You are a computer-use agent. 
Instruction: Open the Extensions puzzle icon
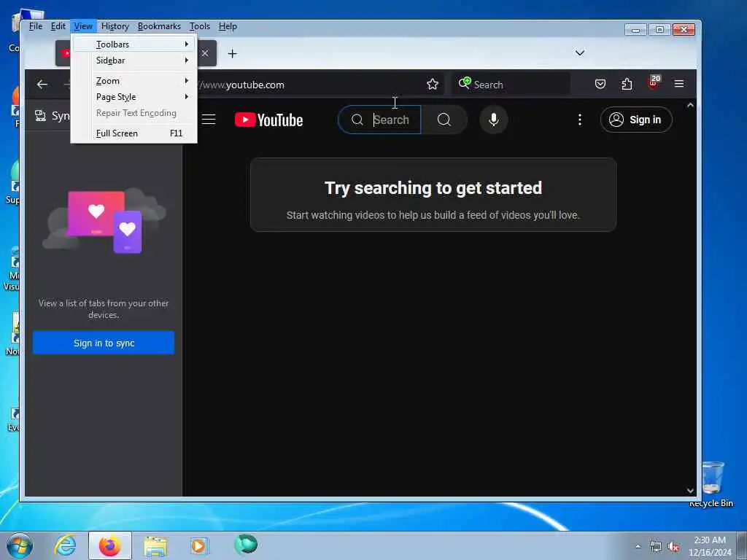(x=627, y=85)
